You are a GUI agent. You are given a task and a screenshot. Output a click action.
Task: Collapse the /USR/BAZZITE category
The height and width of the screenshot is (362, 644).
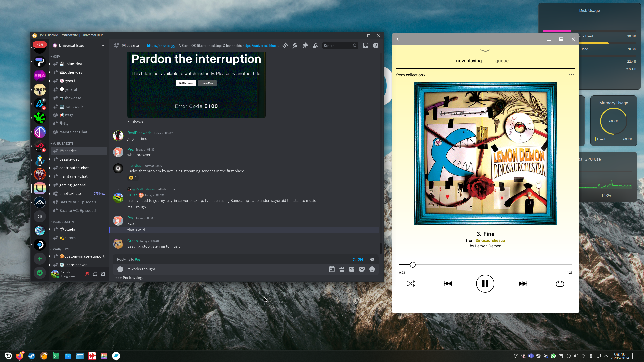[x=63, y=143]
